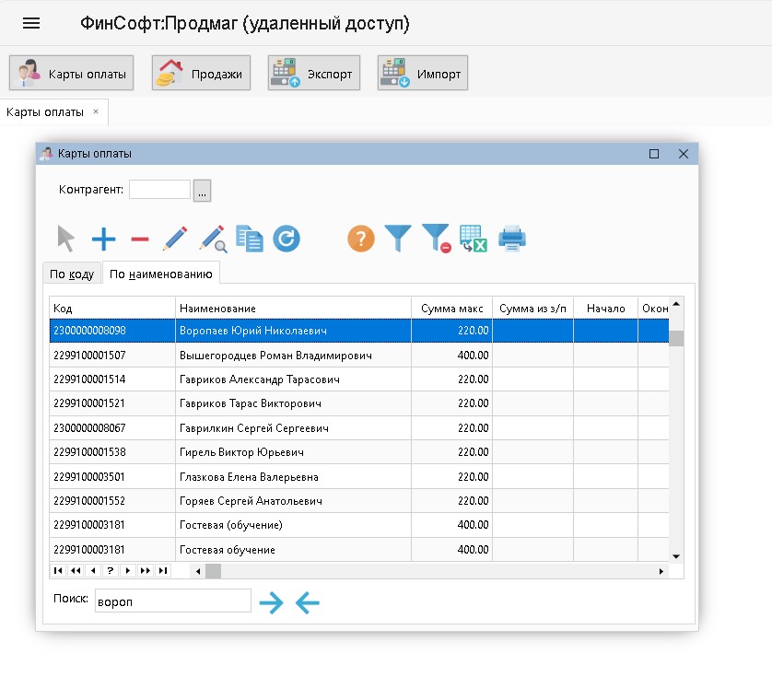Clear filter using the funnel with red mark

[435, 239]
